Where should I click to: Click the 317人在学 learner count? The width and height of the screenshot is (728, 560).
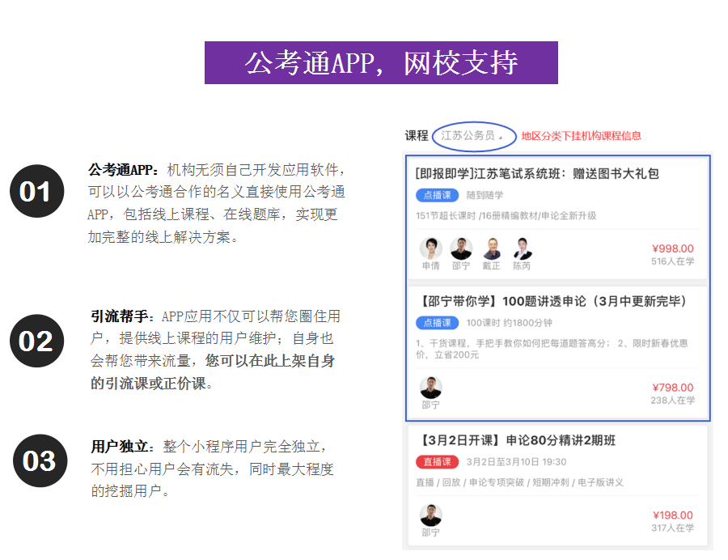coord(673,528)
